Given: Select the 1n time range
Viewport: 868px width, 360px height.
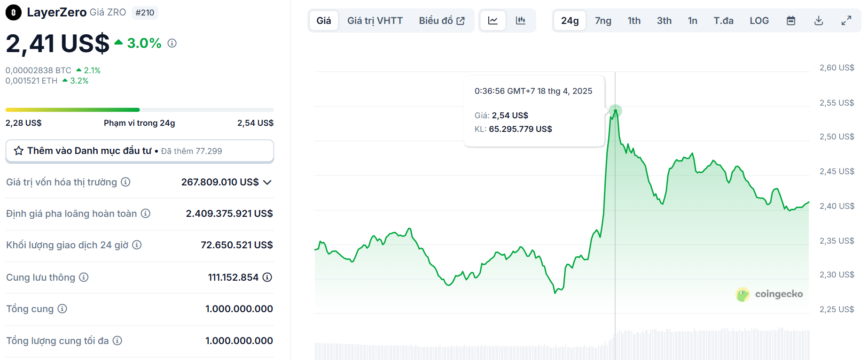Looking at the screenshot, I should coord(692,21).
